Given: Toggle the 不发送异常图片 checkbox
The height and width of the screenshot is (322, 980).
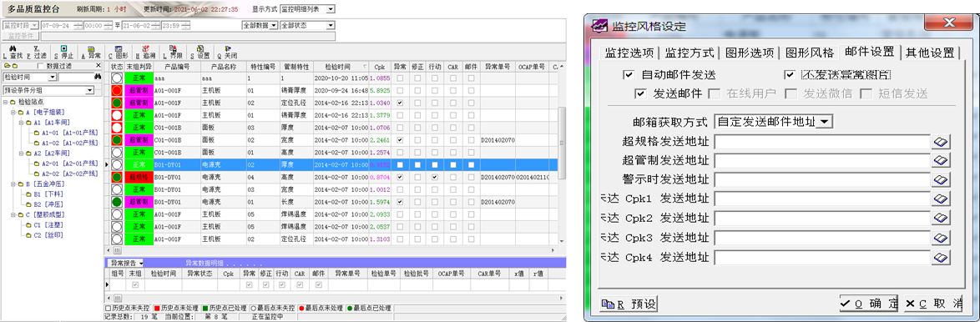Looking at the screenshot, I should click(x=791, y=76).
